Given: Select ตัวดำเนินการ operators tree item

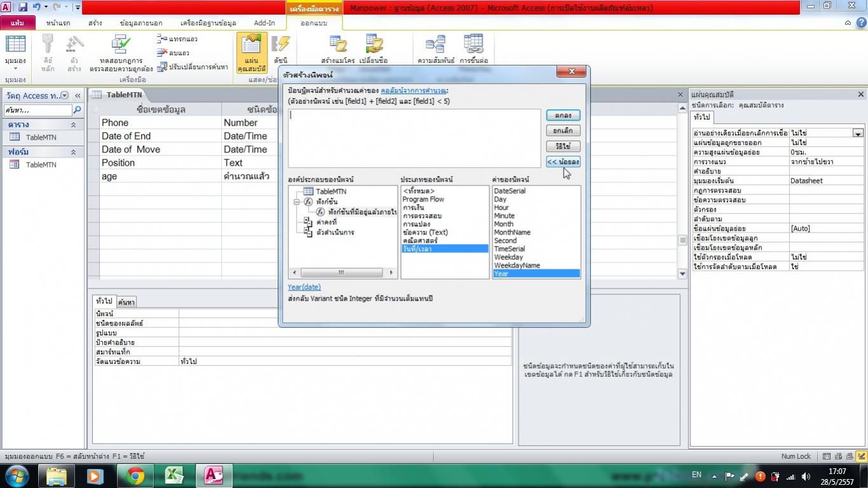Looking at the screenshot, I should [x=335, y=233].
